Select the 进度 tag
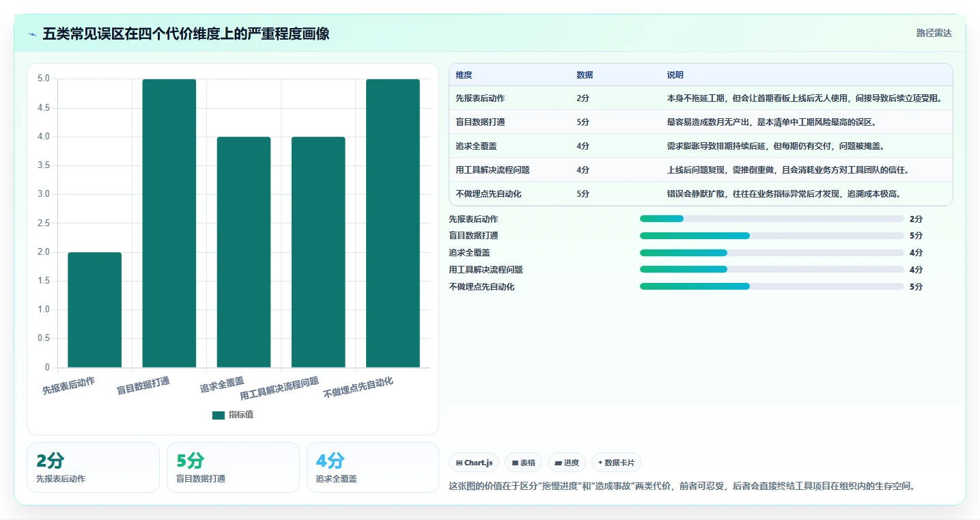Viewport: 980px width, 520px height. pos(567,463)
